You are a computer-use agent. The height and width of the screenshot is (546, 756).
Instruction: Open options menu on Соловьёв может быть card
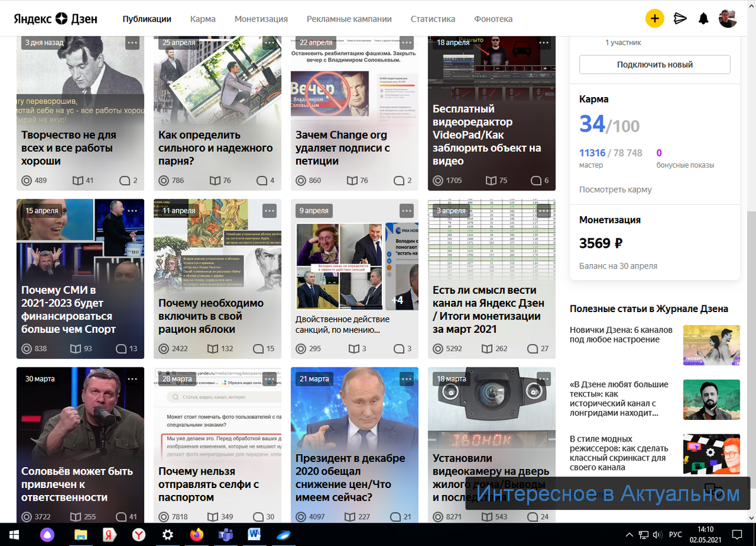(132, 379)
